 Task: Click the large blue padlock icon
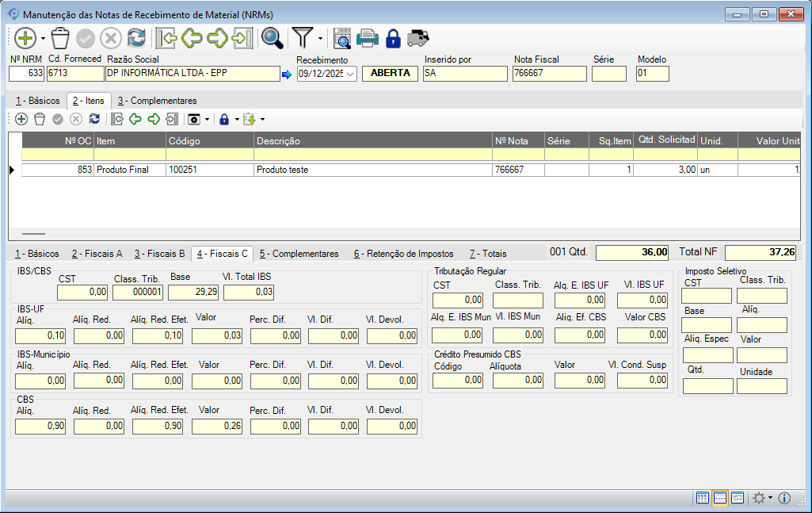pos(393,38)
